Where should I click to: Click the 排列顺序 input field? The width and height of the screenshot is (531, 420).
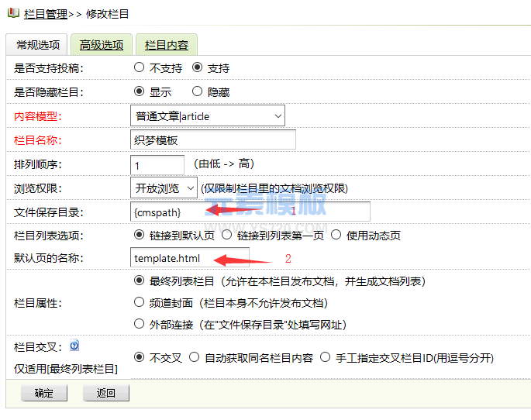157,165
